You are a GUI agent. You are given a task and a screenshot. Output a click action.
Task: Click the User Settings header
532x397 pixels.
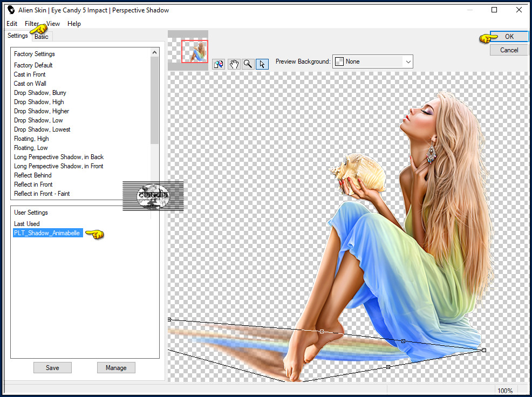31,213
